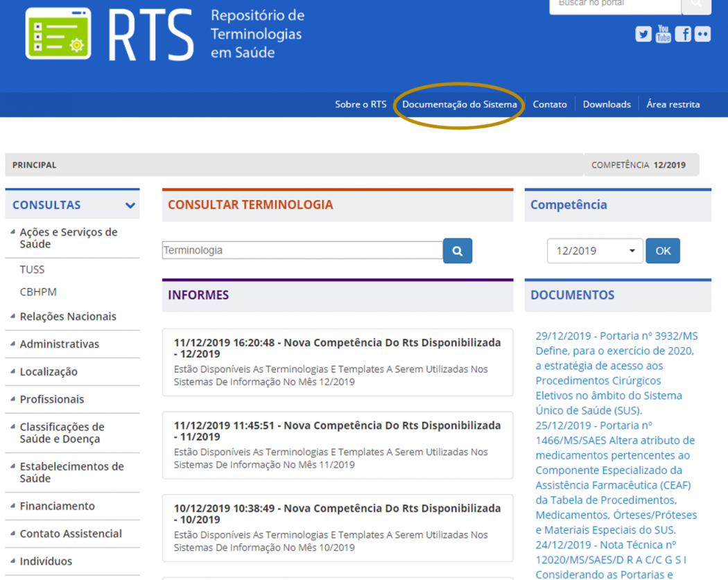Click the Terminologia search input field

coord(302,250)
